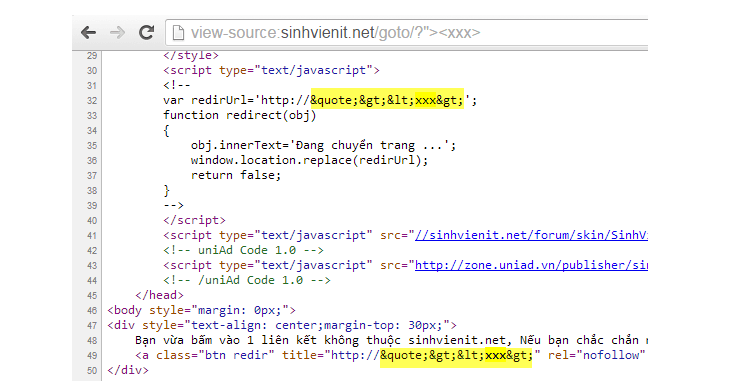The width and height of the screenshot is (731, 389).
Task: Click line number 43 in gutter
Action: pos(92,265)
